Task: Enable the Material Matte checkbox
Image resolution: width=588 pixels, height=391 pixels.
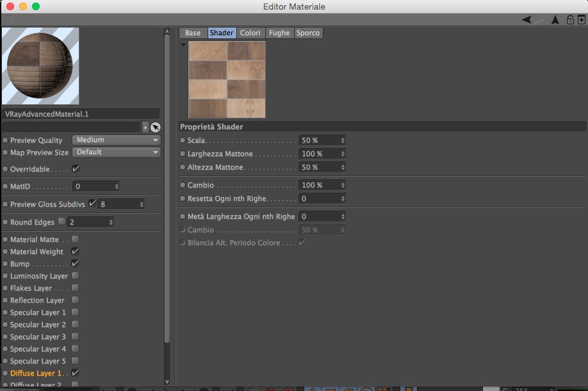Action: pyautogui.click(x=75, y=239)
